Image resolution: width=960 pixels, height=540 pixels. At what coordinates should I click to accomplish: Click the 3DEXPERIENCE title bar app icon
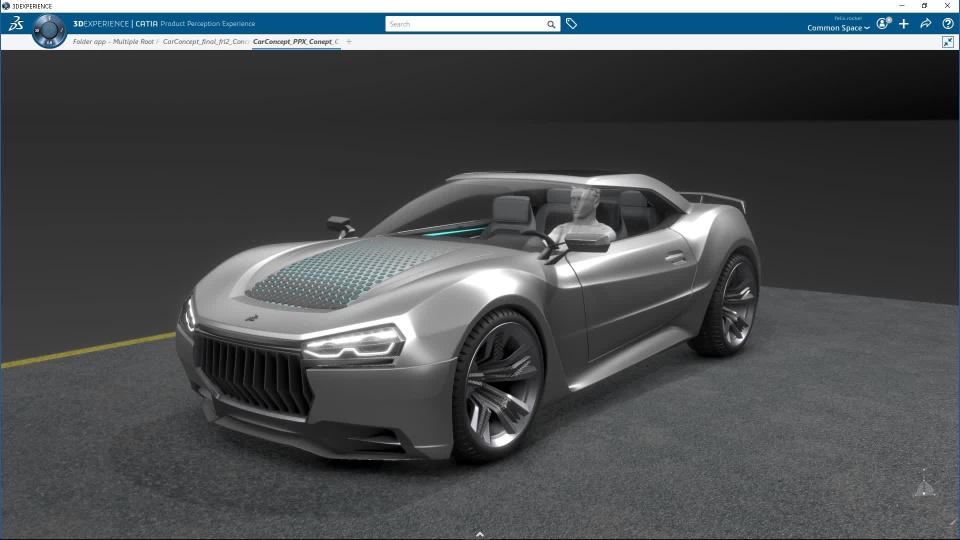pyautogui.click(x=6, y=6)
